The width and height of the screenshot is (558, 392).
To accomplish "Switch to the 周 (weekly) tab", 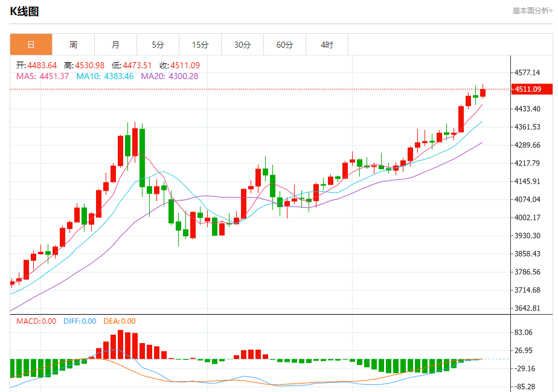I will [73, 45].
